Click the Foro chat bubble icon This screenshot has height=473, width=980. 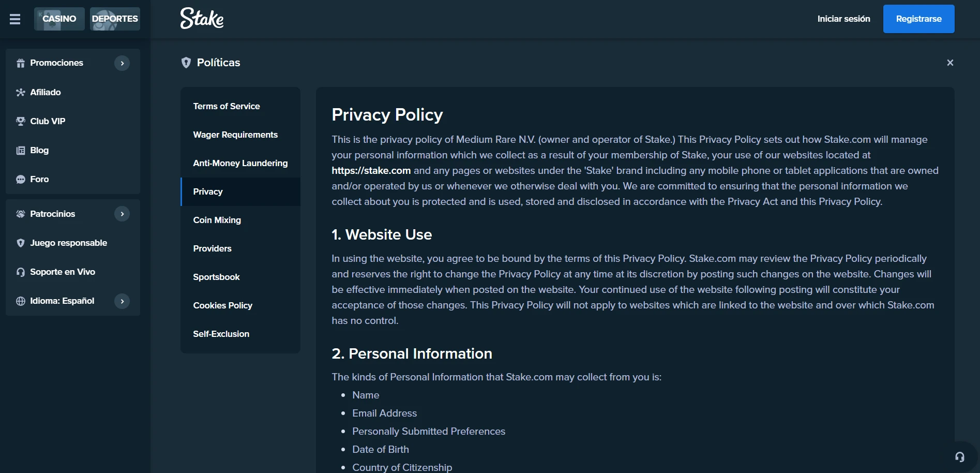(21, 179)
